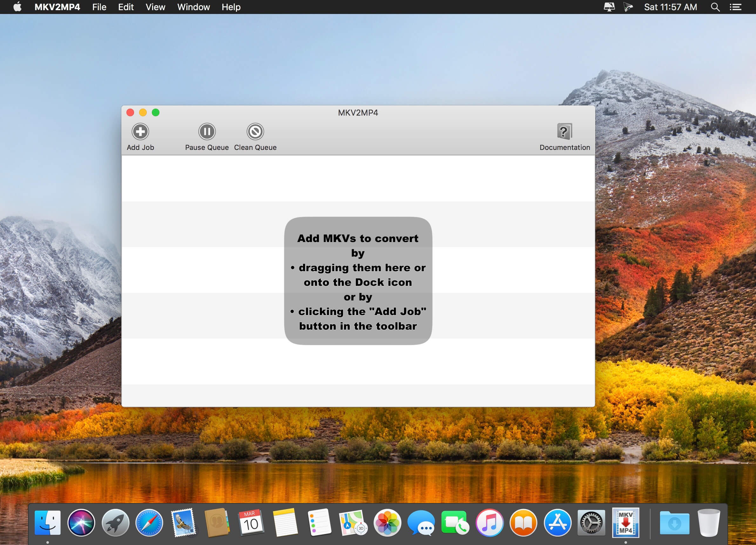Click the MKV2MP4 icon in Dock
This screenshot has height=545, width=756.
pos(625,523)
